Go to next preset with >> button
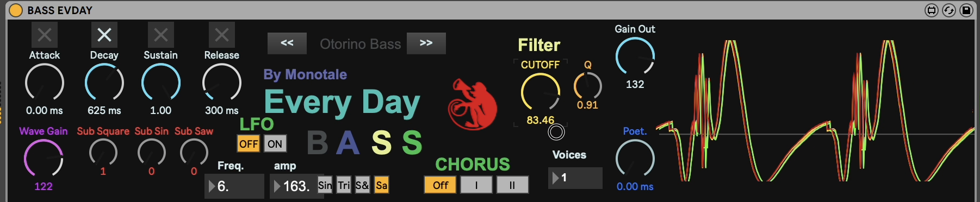Image resolution: width=980 pixels, height=202 pixels. [426, 43]
